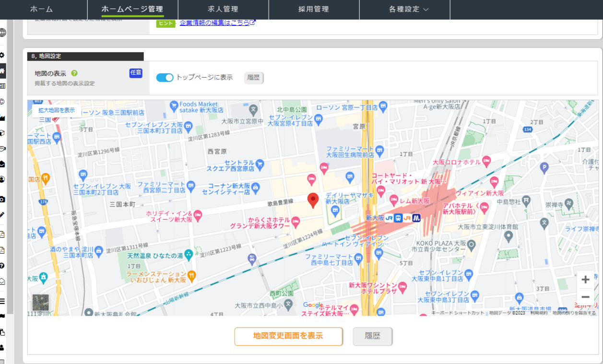The width and height of the screenshot is (603, 364).
Task: Open the 利用規約 link on map
Action: tap(539, 313)
